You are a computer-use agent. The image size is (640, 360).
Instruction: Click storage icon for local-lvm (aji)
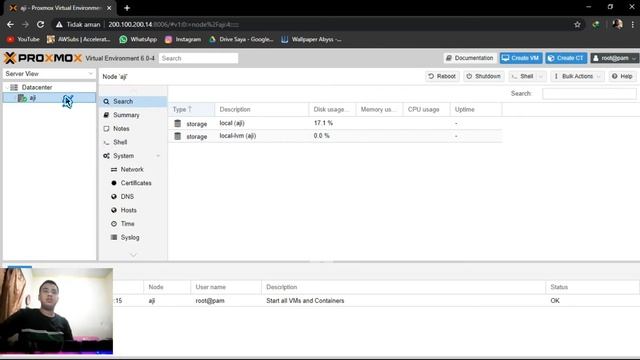click(x=178, y=136)
